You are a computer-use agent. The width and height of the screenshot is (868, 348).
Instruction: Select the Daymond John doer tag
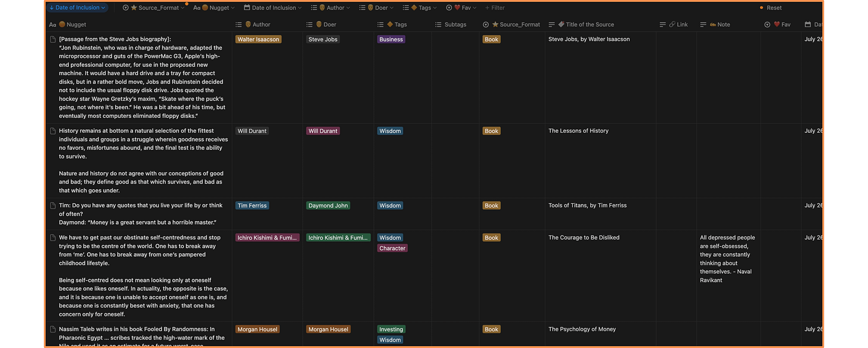328,206
